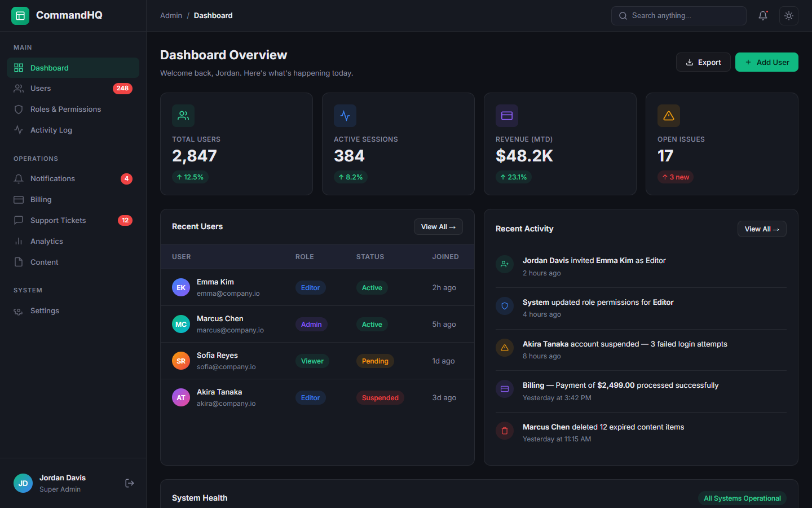Go to Users in the sidebar
Screen dimensions: 812x508
click(x=73, y=89)
